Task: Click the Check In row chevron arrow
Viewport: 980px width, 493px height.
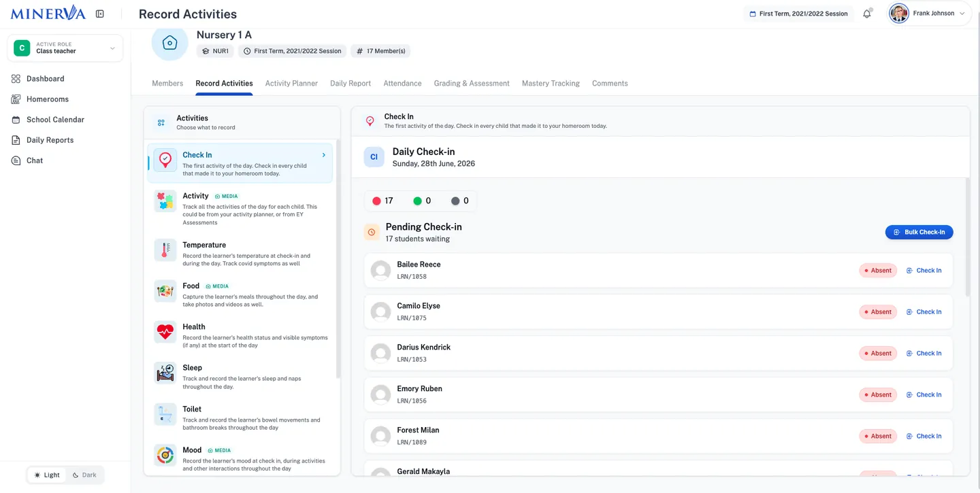Action: pyautogui.click(x=323, y=155)
